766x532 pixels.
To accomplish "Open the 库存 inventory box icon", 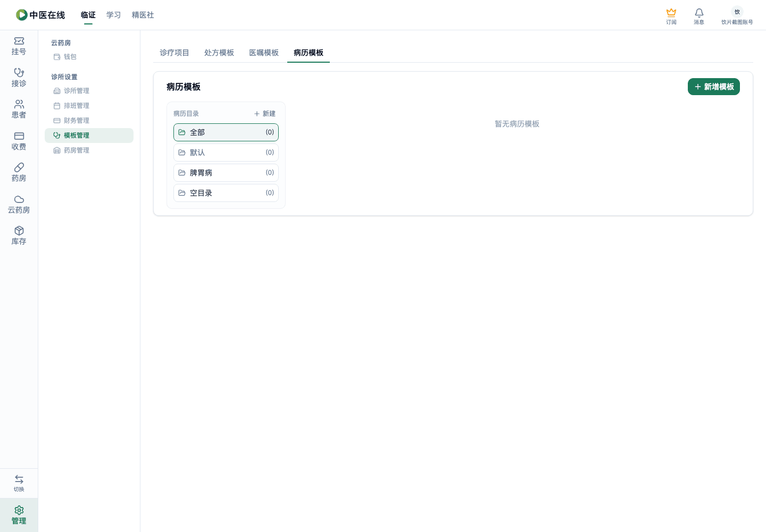I will tap(19, 231).
